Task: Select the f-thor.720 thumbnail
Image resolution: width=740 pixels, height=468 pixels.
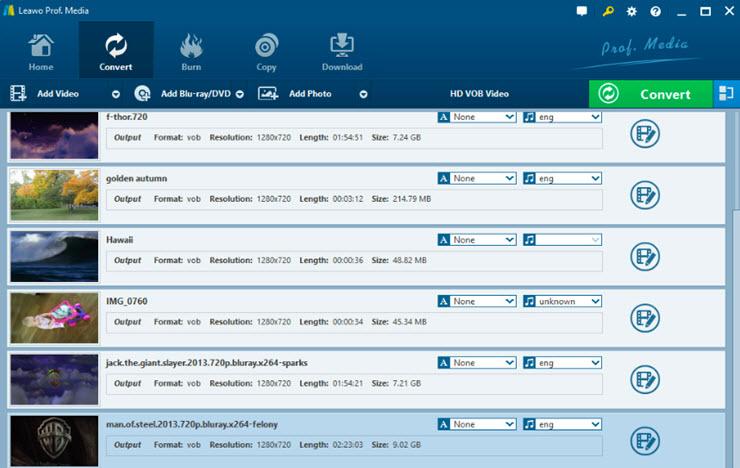Action: coord(54,135)
